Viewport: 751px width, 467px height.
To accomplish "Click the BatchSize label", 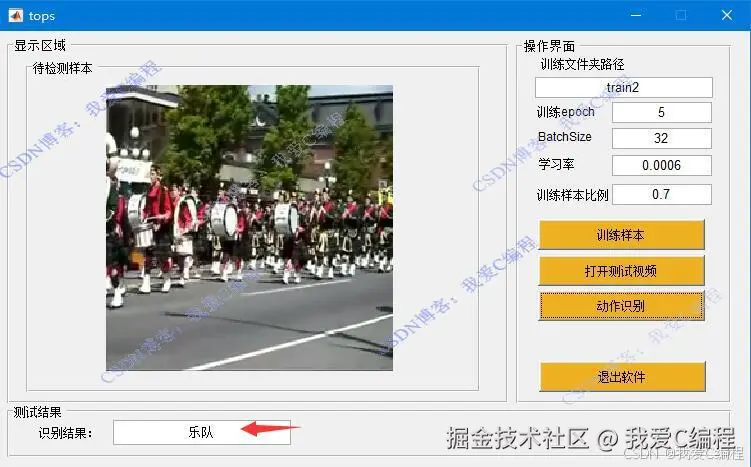I will point(565,137).
